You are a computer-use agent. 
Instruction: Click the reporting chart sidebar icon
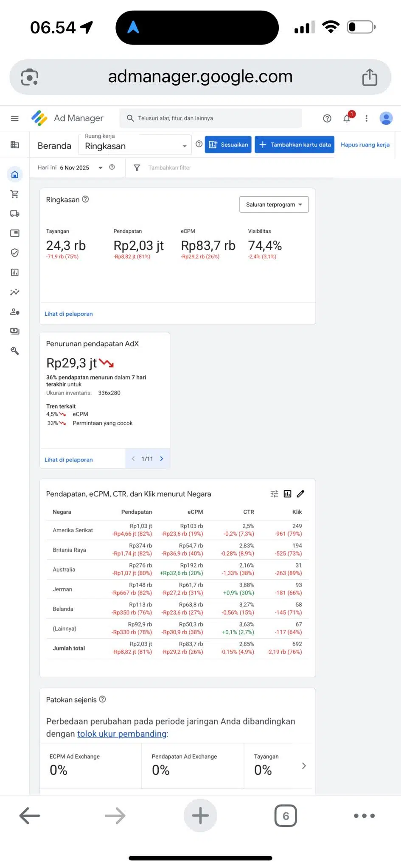coord(14,273)
